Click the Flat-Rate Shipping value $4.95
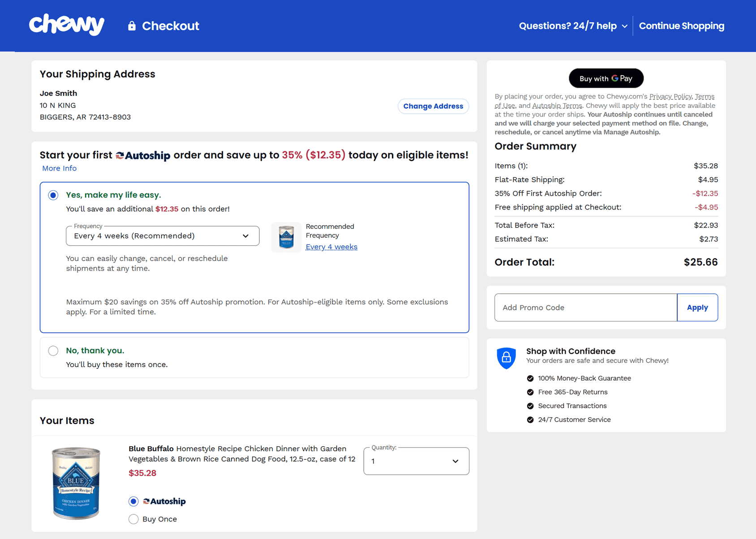 (x=708, y=180)
